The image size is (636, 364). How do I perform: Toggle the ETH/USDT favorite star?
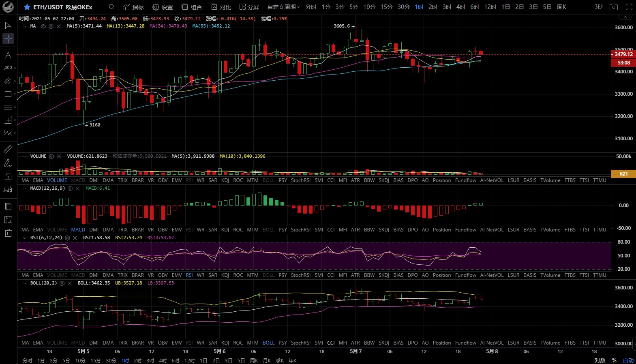click(x=27, y=7)
